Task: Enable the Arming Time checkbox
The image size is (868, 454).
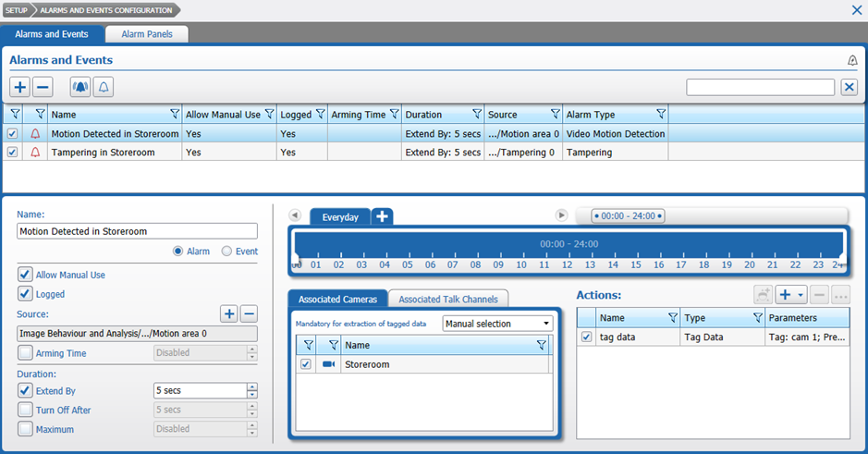Action: pos(25,352)
